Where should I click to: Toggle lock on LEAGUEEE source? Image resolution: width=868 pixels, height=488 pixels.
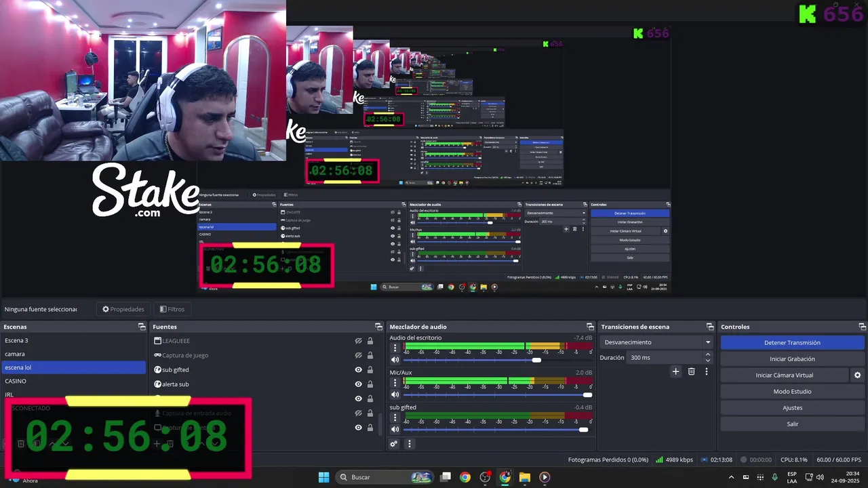(370, 341)
